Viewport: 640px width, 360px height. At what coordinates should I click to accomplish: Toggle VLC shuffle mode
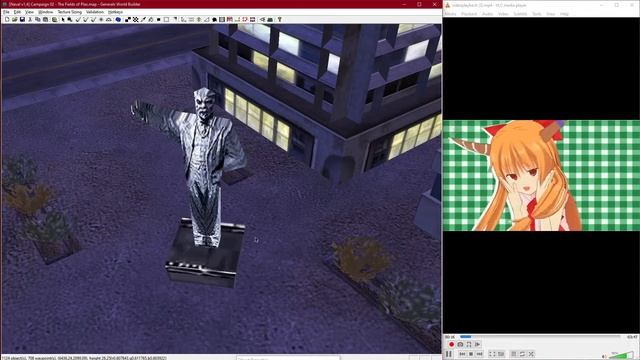pyautogui.click(x=531, y=354)
